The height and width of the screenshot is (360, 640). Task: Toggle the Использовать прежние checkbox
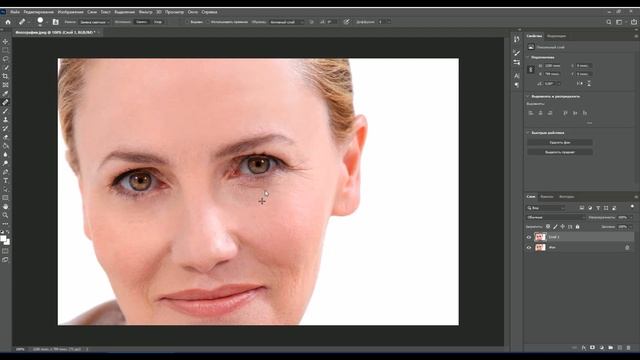tap(208, 22)
